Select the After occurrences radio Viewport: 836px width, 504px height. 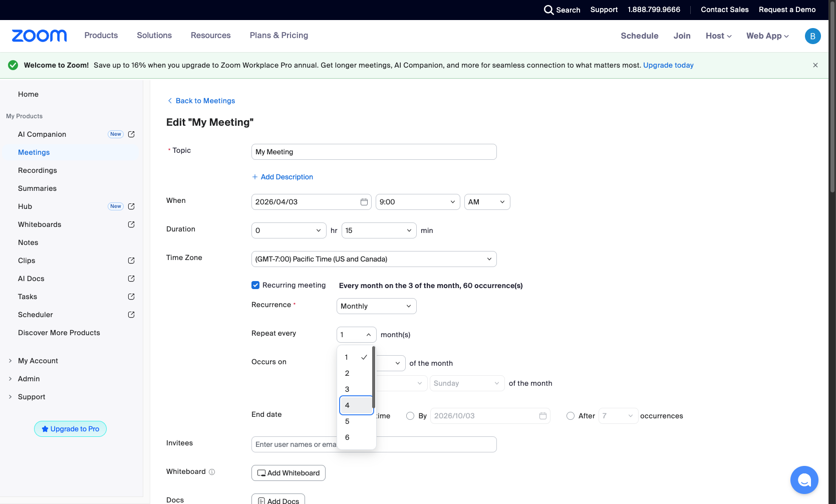571,416
